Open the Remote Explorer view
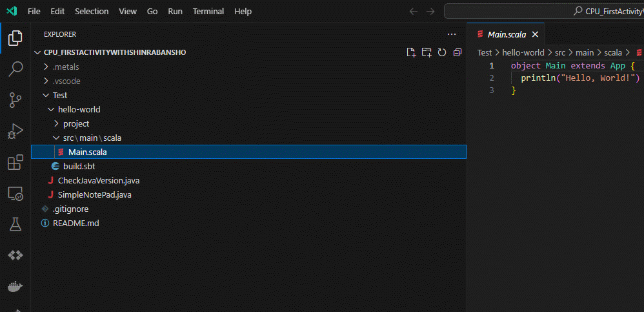Image resolution: width=644 pixels, height=312 pixels. click(x=15, y=193)
